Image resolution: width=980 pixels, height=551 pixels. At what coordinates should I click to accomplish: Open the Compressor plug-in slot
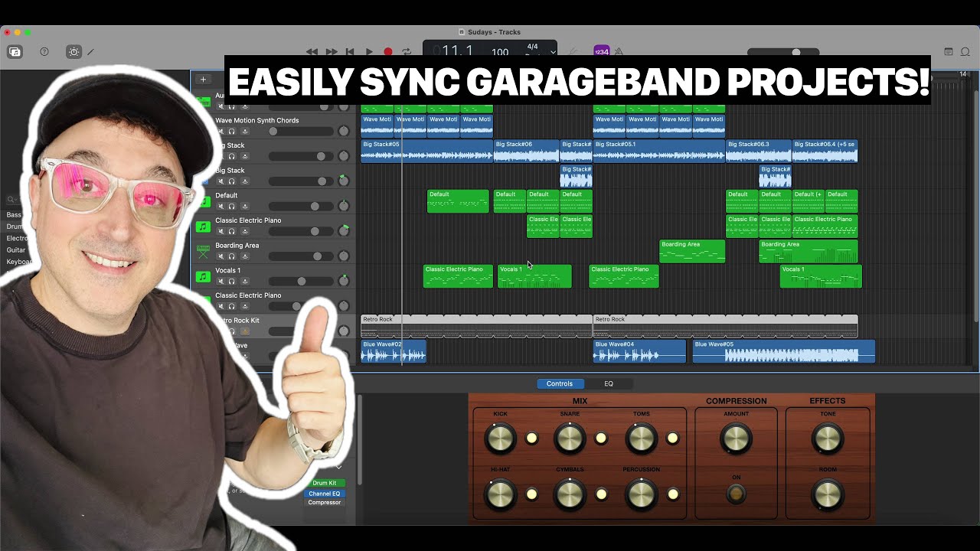[325, 503]
